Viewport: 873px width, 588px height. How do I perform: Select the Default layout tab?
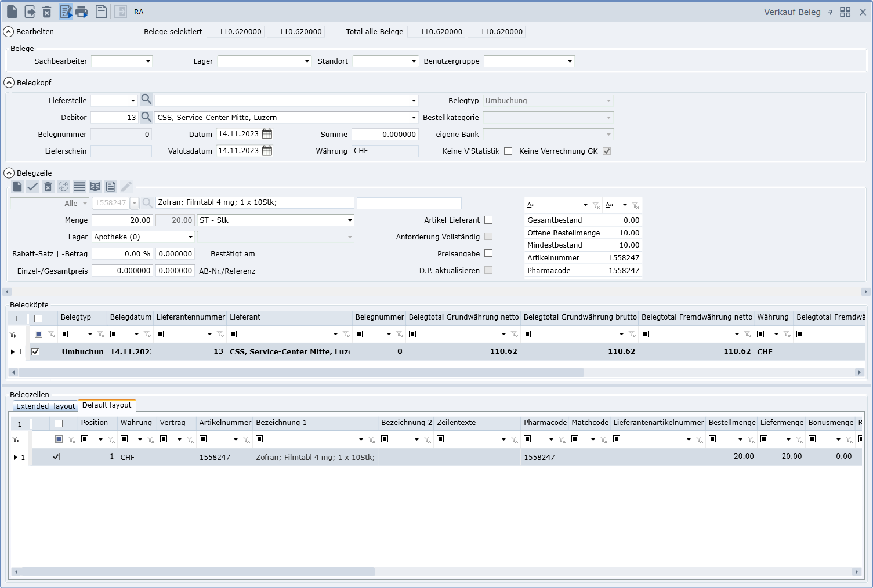[x=107, y=405]
